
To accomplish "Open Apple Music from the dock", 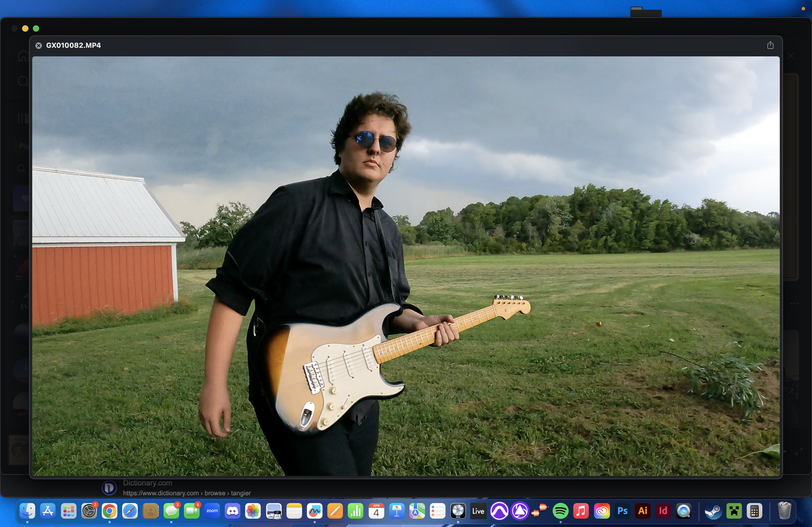I will 581,511.
